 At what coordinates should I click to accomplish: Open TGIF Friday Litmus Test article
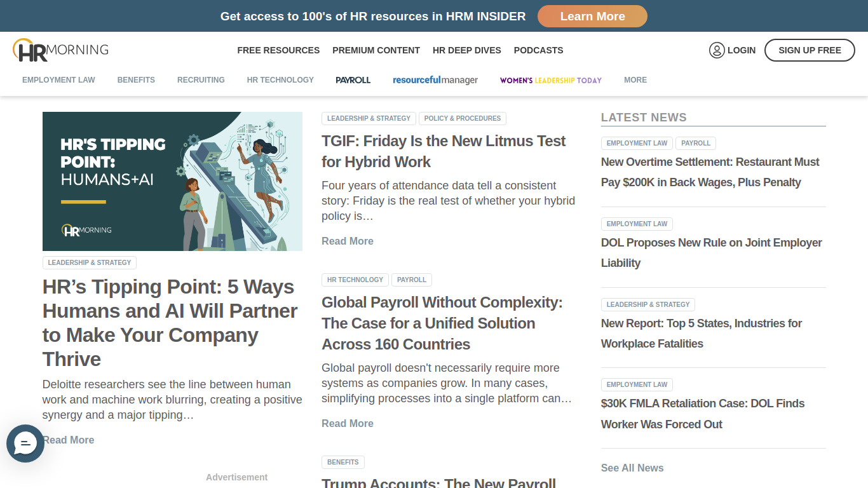(x=444, y=151)
